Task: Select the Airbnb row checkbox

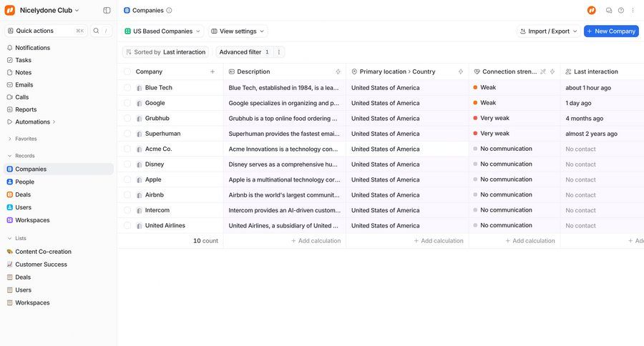Action: [x=127, y=195]
